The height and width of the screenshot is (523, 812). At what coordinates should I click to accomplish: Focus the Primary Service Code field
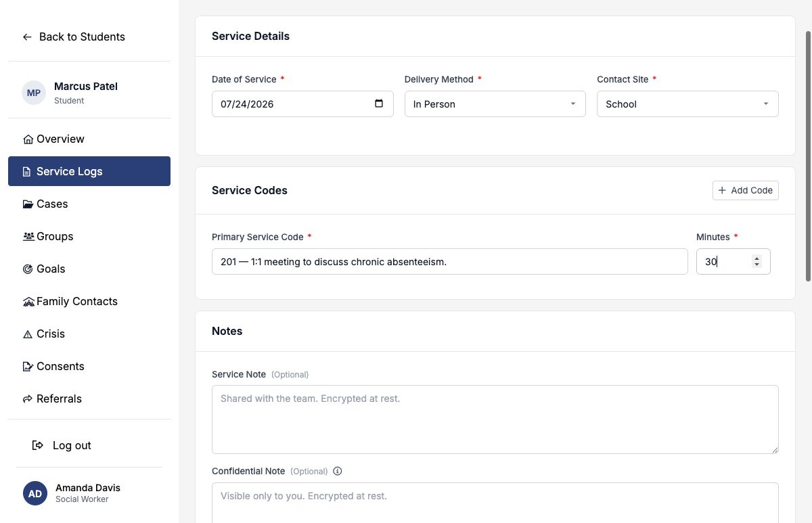tap(450, 262)
